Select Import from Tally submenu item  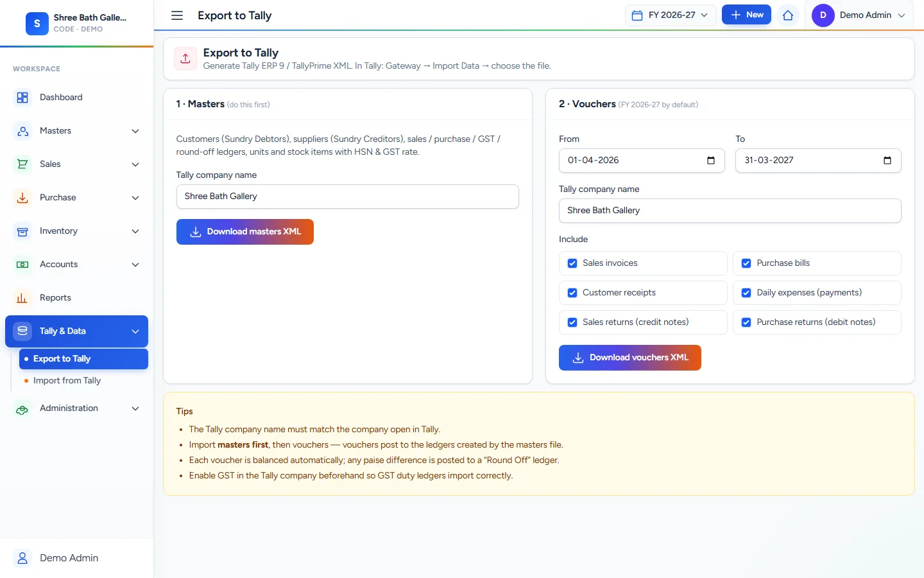point(83,381)
